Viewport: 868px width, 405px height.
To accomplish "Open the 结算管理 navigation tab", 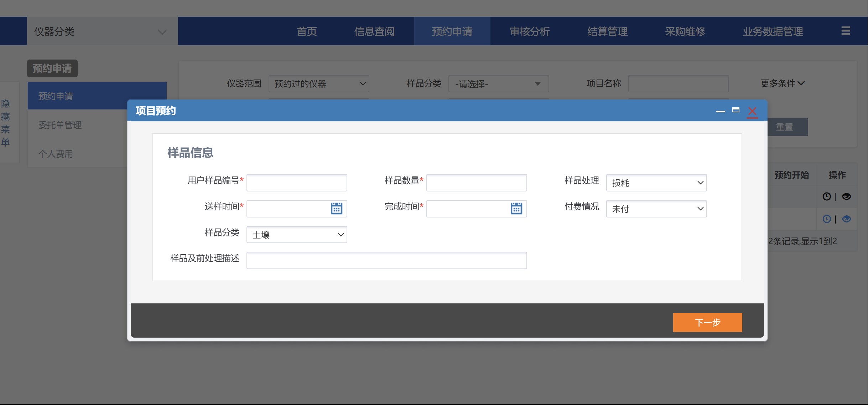I will [x=607, y=31].
